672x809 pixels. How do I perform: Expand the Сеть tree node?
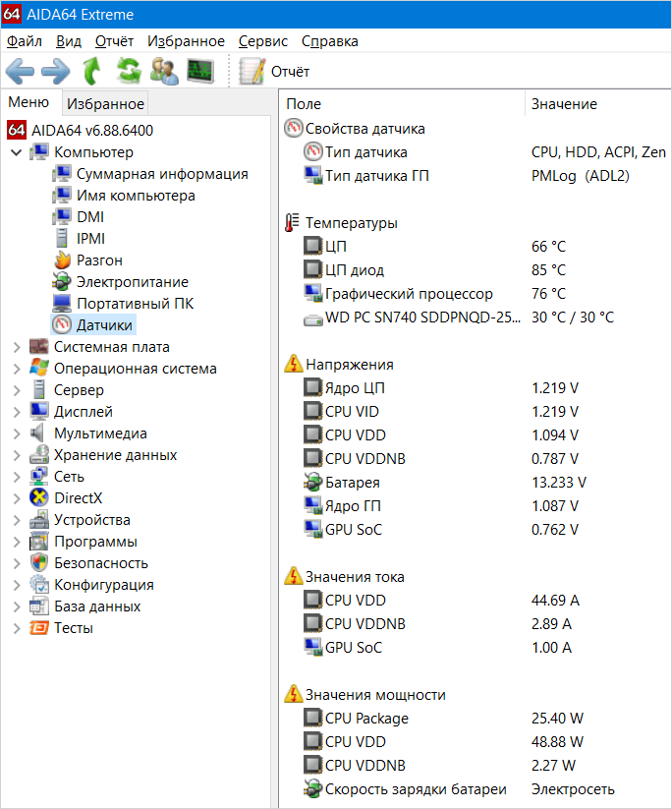(17, 477)
